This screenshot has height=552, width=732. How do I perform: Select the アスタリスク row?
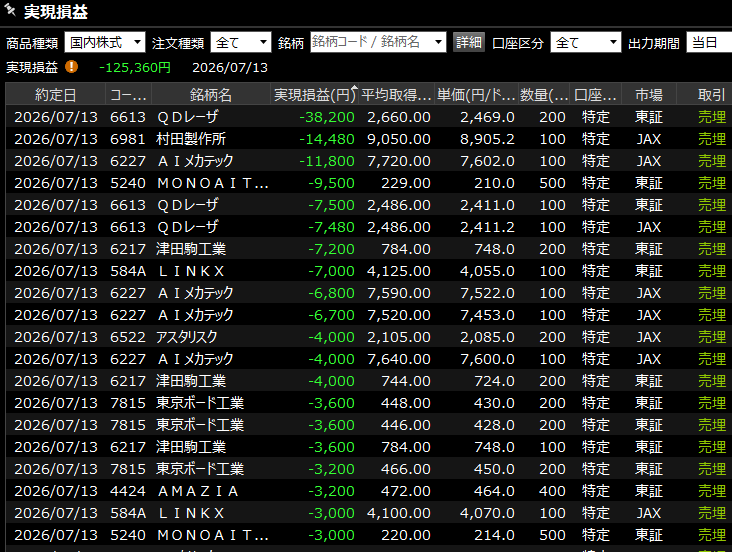tap(369, 337)
